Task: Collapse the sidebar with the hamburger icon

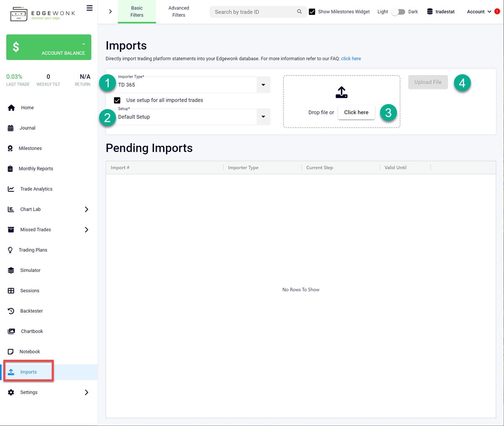Action: tap(89, 8)
